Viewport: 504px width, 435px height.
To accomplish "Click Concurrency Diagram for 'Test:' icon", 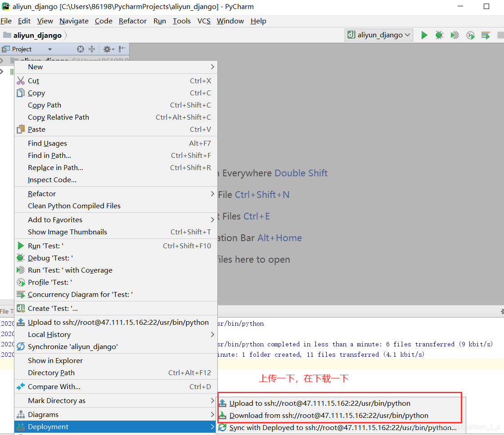I will 21,294.
